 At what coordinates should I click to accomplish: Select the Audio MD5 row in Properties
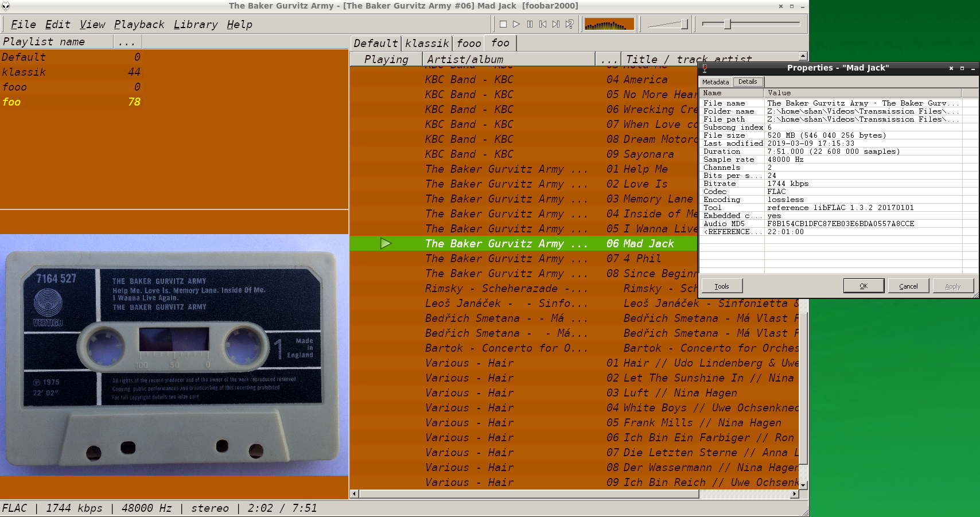[x=831, y=224]
